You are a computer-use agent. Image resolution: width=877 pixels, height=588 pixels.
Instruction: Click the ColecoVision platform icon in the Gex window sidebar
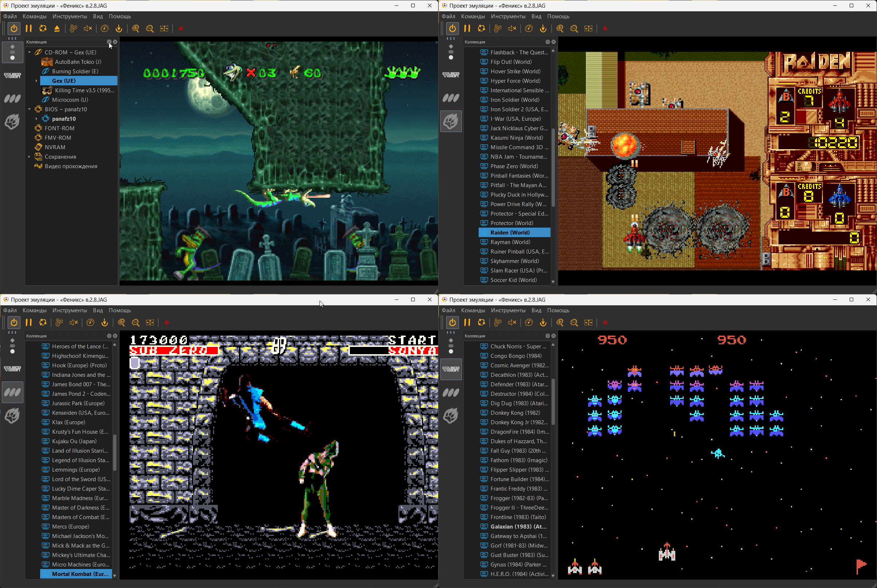point(12,75)
